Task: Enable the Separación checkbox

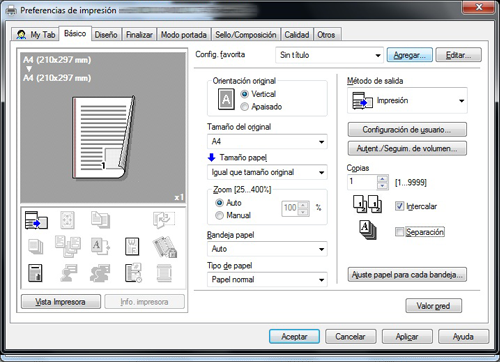Action: pyautogui.click(x=399, y=232)
